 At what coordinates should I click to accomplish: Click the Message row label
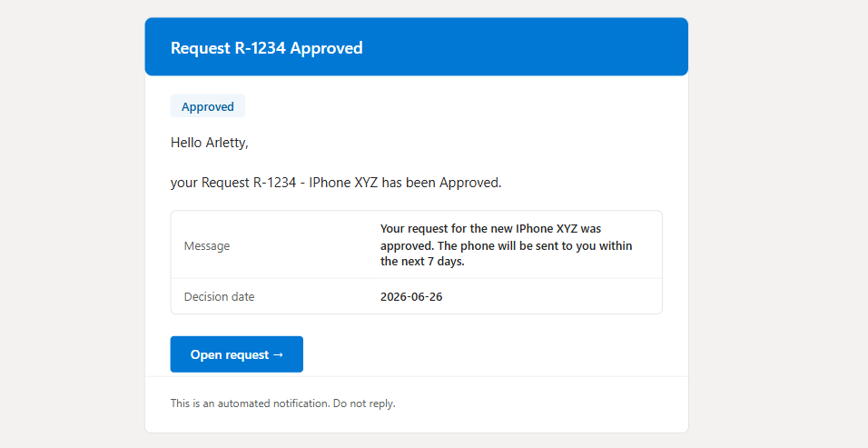point(207,246)
